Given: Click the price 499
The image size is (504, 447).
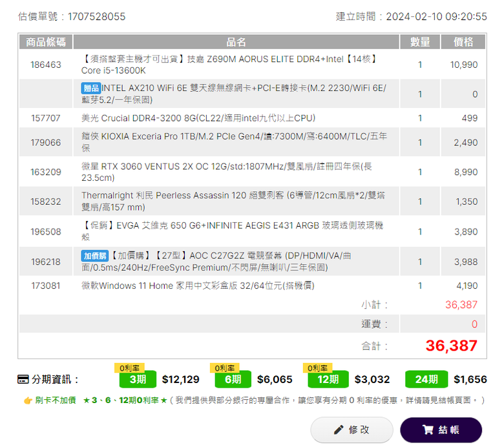Looking at the screenshot, I should pyautogui.click(x=470, y=118).
